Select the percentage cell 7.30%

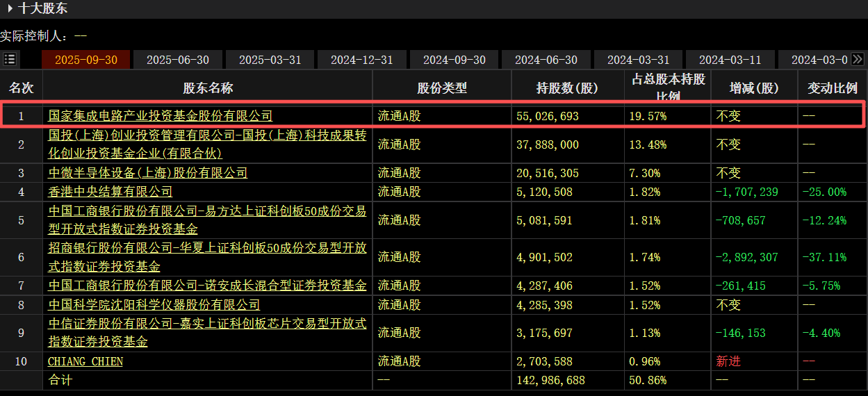pos(645,173)
